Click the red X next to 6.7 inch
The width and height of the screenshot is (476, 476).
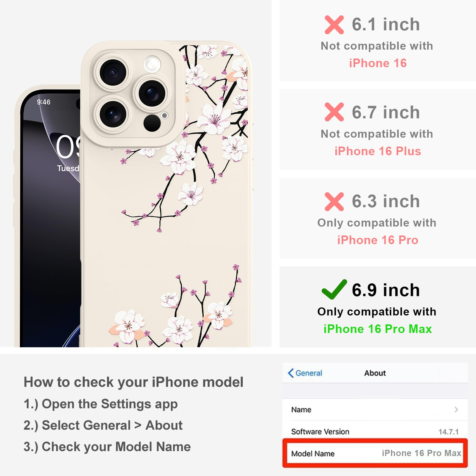click(334, 112)
